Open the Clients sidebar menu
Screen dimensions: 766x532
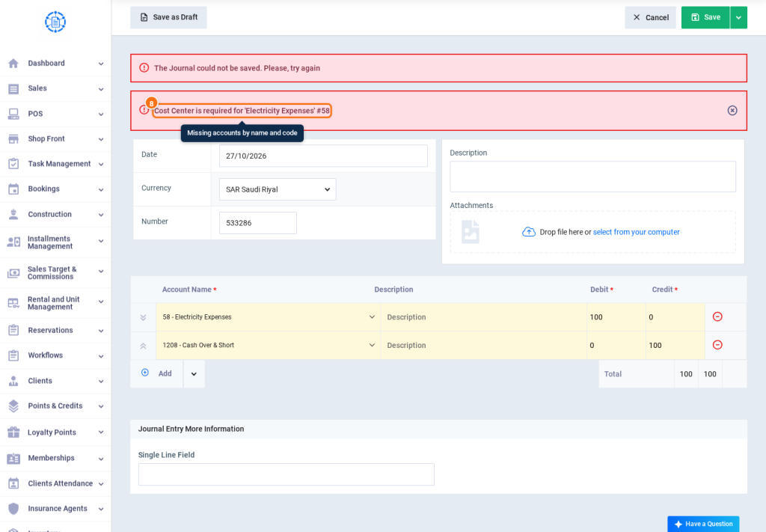click(x=55, y=381)
